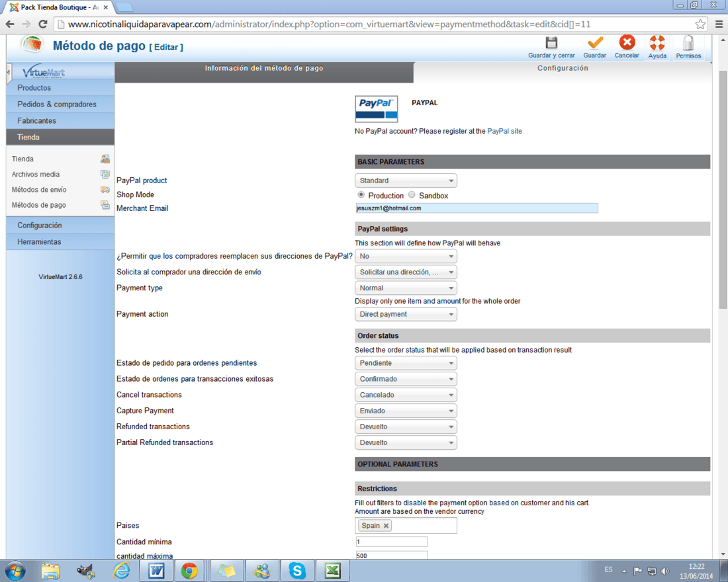Click the Paises selection box
The height and width of the screenshot is (582, 728).
[x=406, y=525]
